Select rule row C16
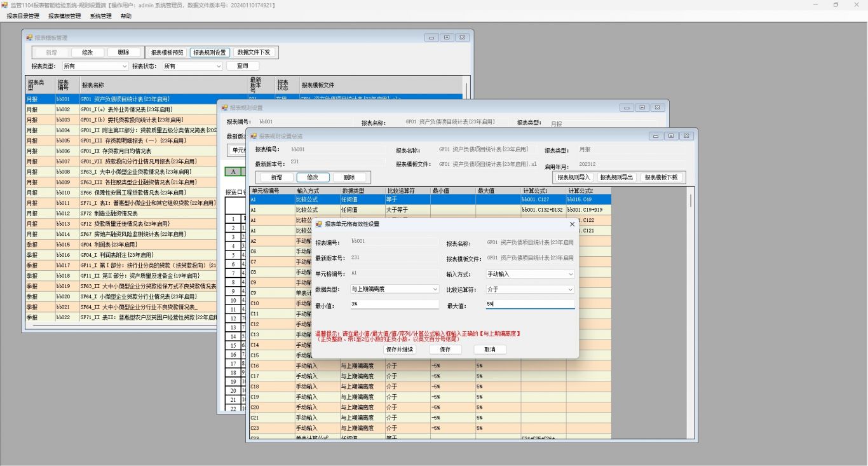 (x=430, y=366)
